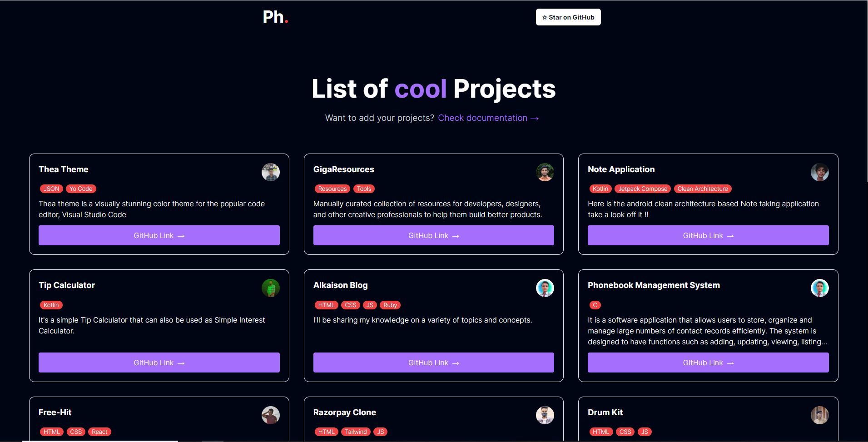Open GitHub Link for Thea Theme
This screenshot has width=868, height=442.
(x=159, y=235)
